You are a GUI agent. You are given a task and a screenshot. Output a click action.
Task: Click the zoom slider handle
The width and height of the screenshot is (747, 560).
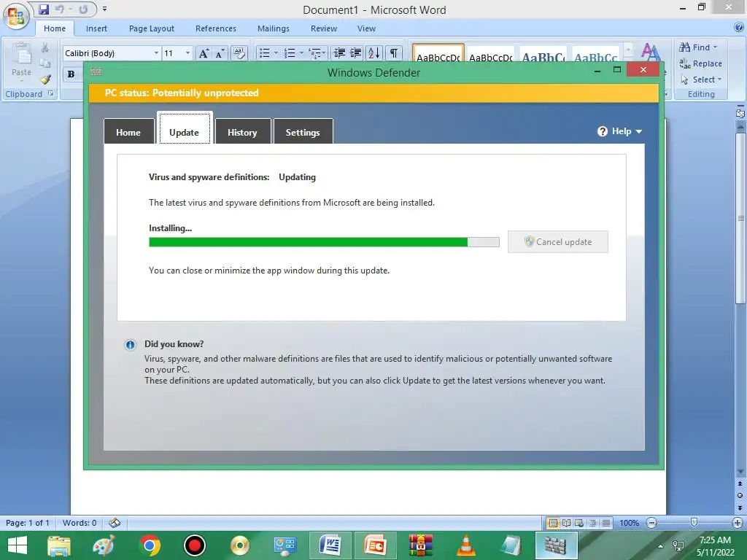click(x=694, y=522)
